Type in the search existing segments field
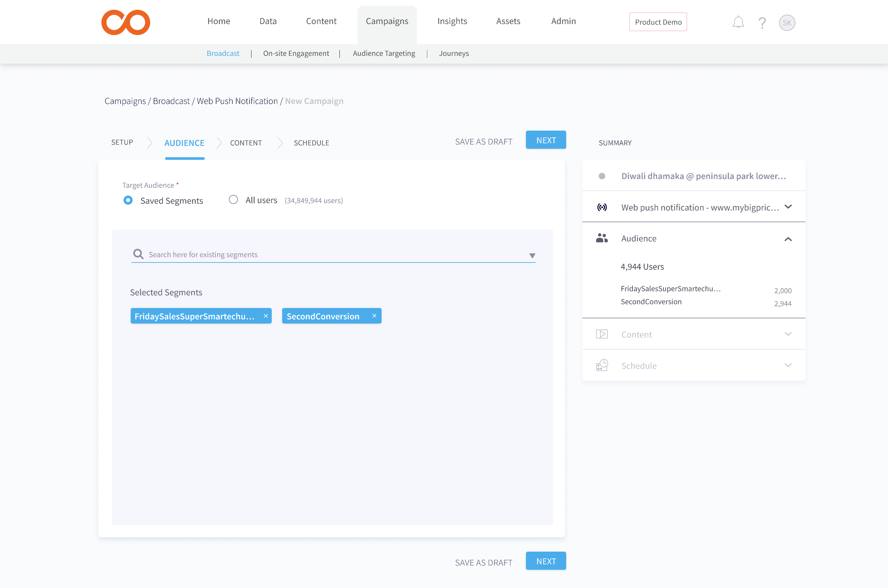This screenshot has width=888, height=588. click(x=330, y=255)
